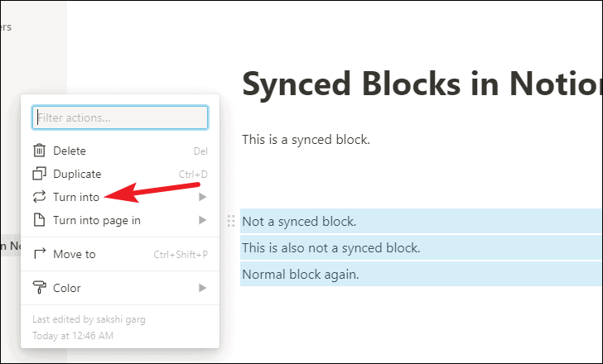Screen dimensions: 603x364
Task: Click the 'Normal block again.' block
Action: click(301, 274)
